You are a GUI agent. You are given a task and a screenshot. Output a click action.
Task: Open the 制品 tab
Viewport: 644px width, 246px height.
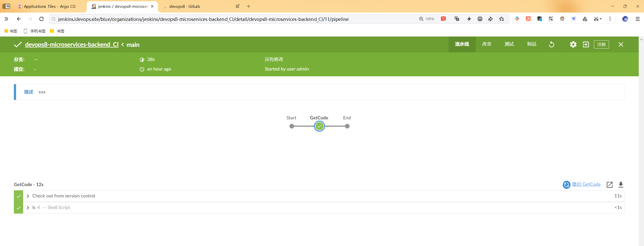[x=532, y=44]
